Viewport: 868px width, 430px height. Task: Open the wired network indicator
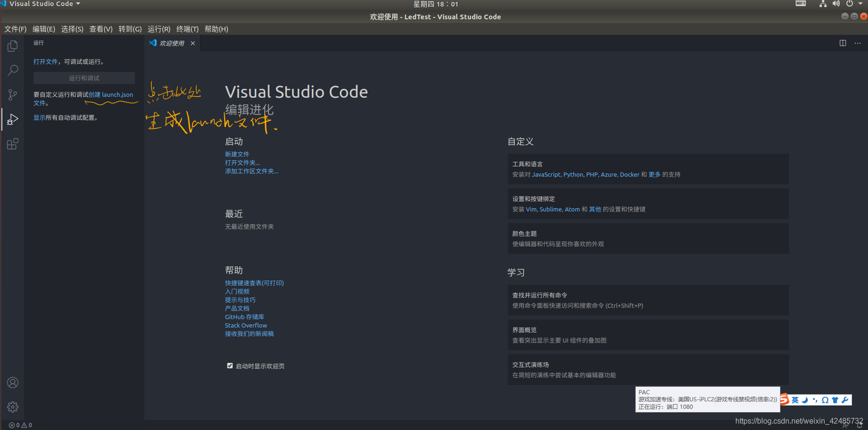[823, 4]
